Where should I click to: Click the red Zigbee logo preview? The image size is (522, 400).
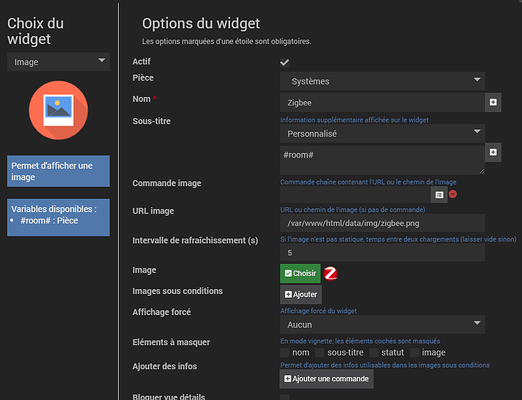pyautogui.click(x=330, y=274)
